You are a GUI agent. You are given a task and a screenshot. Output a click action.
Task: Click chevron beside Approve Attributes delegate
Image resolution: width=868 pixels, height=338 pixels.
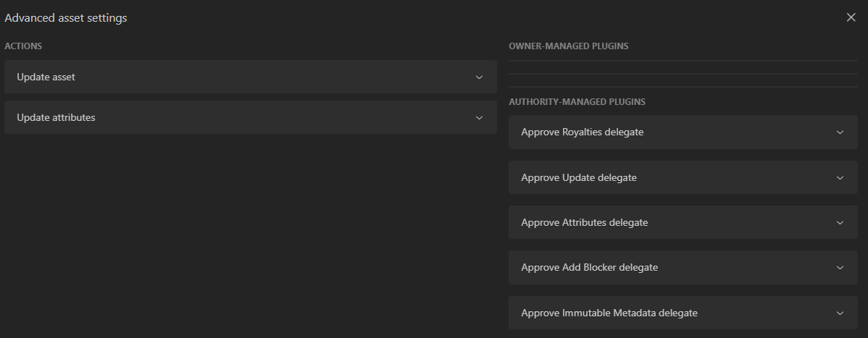[x=840, y=223]
